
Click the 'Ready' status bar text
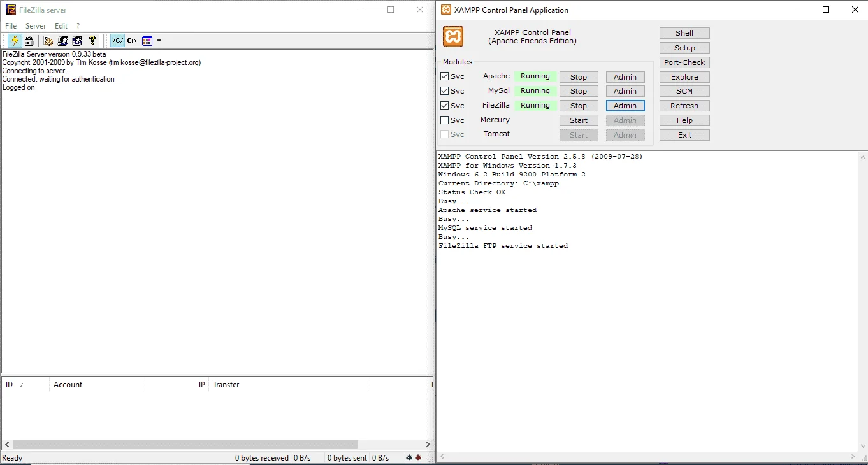point(12,458)
